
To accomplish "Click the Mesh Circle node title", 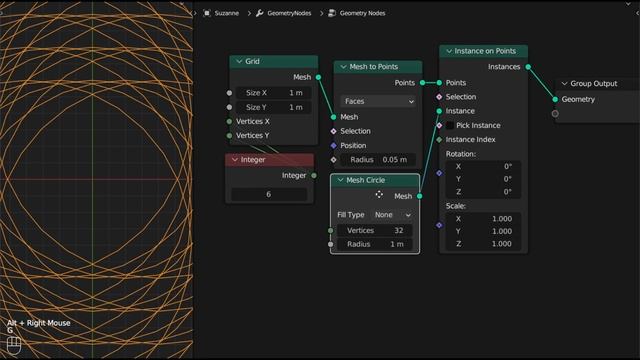I will coord(365,180).
